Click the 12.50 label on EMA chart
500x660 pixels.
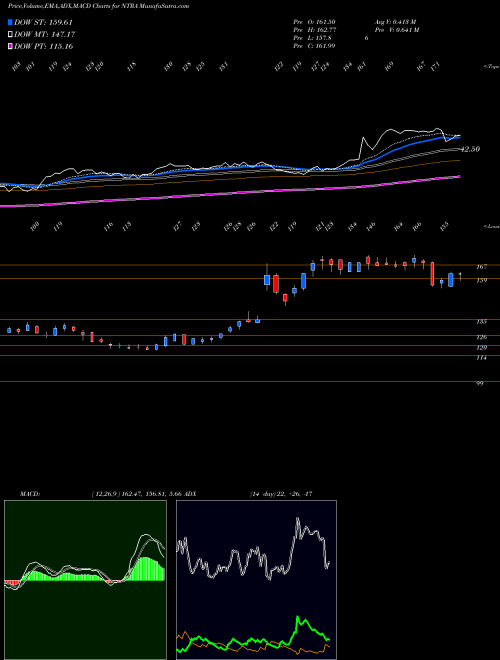470,149
